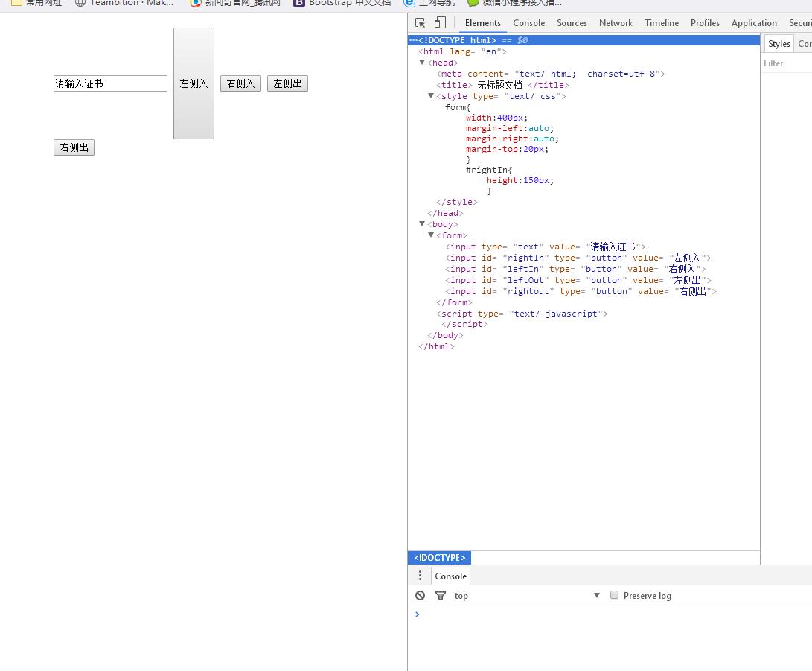Open the Network tab
Viewport: 812px width, 671px height.
coord(616,23)
